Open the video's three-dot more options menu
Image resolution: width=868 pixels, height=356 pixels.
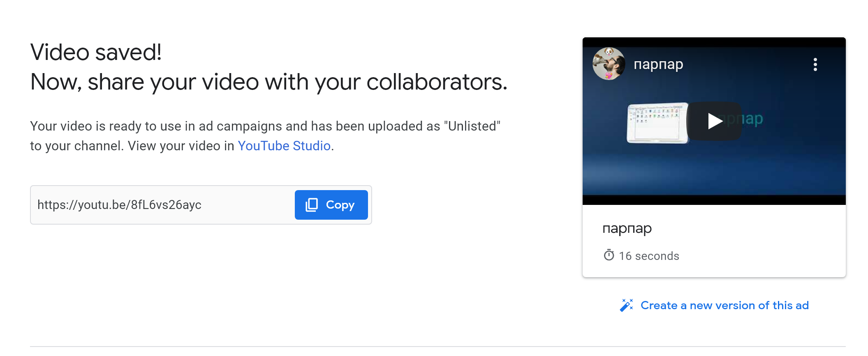pyautogui.click(x=815, y=64)
